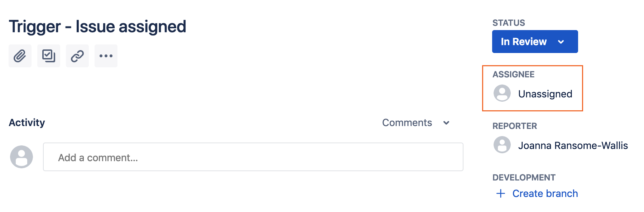The image size is (644, 212).
Task: Open the In Review status dropdown
Action: coord(535,42)
